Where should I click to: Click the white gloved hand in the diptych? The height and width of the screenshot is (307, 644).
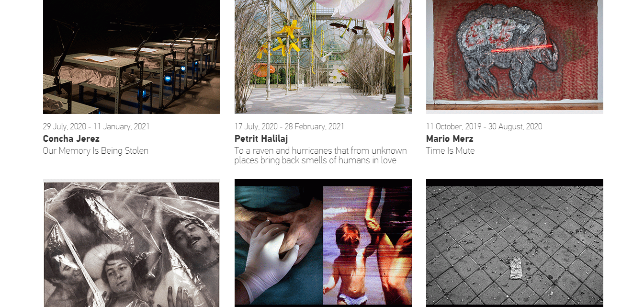[266, 259]
